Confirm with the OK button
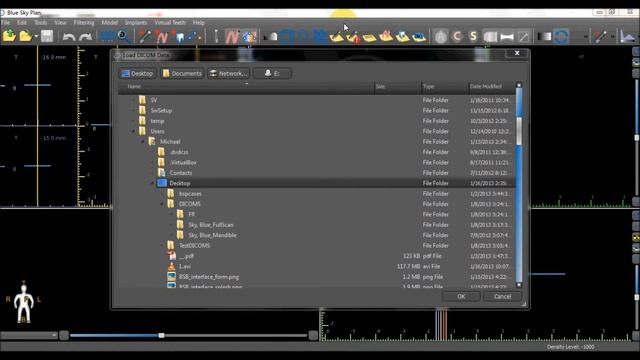Viewport: 640px width, 360px height. click(461, 296)
